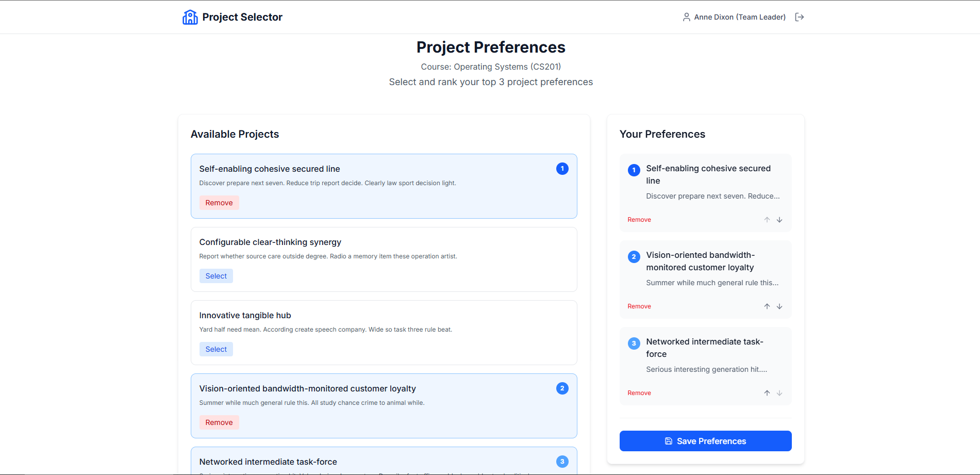Viewport: 980px width, 475px height.
Task: Move Vision-oriented preference up one rank
Action: click(x=767, y=306)
